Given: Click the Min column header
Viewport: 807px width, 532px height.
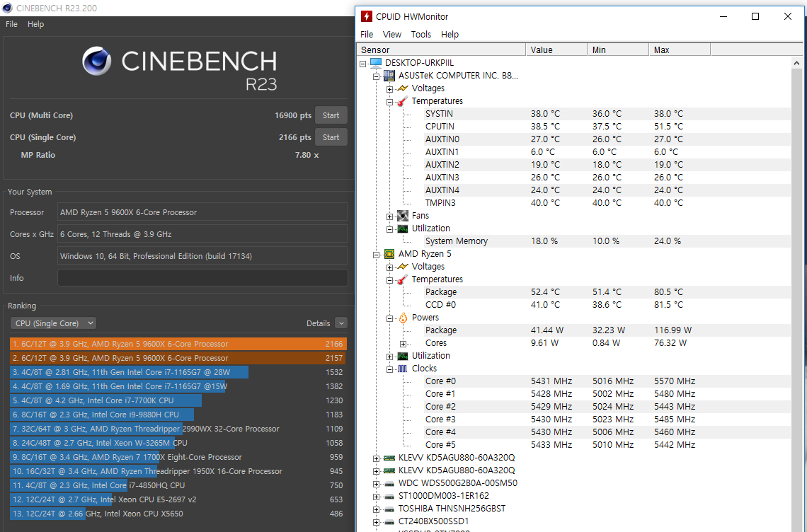Looking at the screenshot, I should (x=618, y=50).
